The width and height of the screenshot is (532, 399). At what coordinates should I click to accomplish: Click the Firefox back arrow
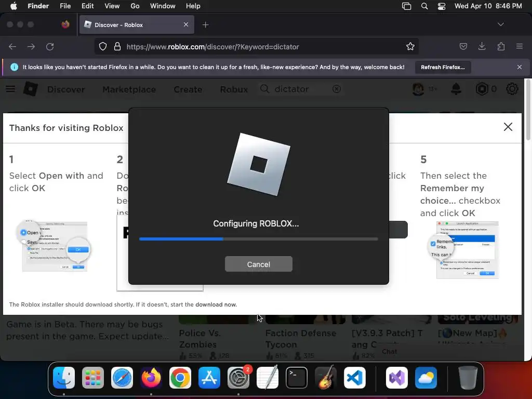coord(12,46)
